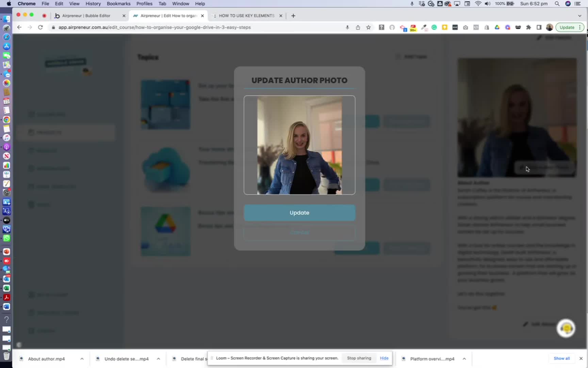Expand options for Platform overvi...mp4 download
The image size is (588, 368).
click(x=464, y=359)
